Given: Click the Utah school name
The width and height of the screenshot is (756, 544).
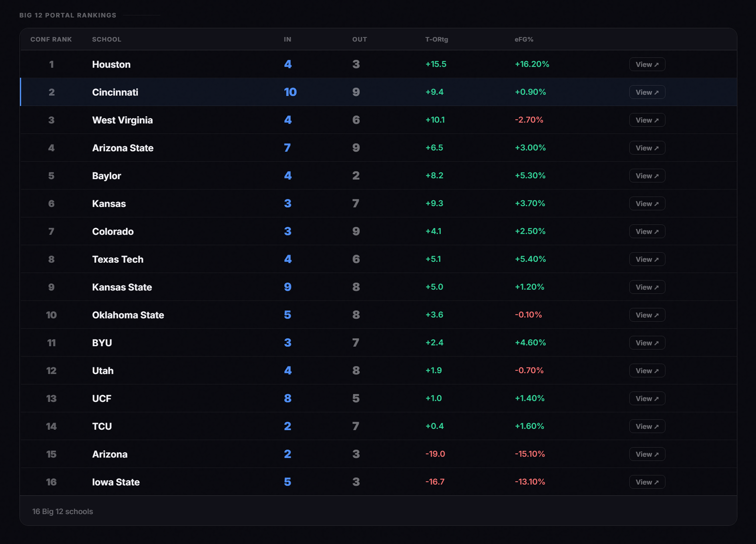Looking at the screenshot, I should pyautogui.click(x=103, y=371).
